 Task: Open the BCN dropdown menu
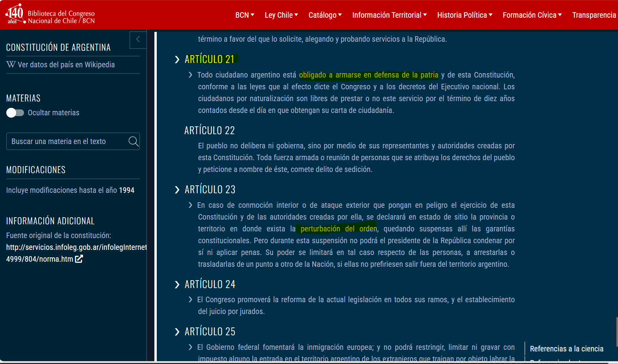pyautogui.click(x=245, y=15)
